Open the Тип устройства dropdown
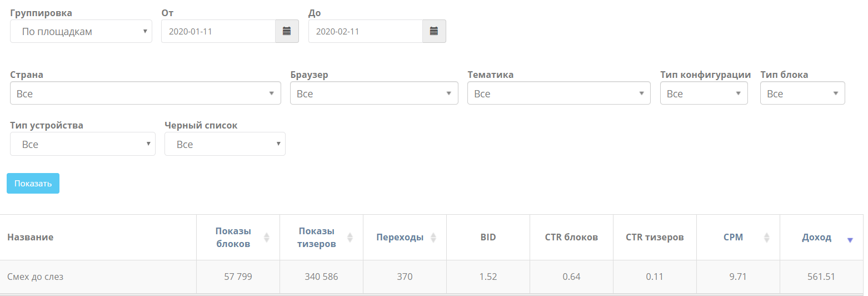Screen dimensions: 868x296 tap(83, 144)
